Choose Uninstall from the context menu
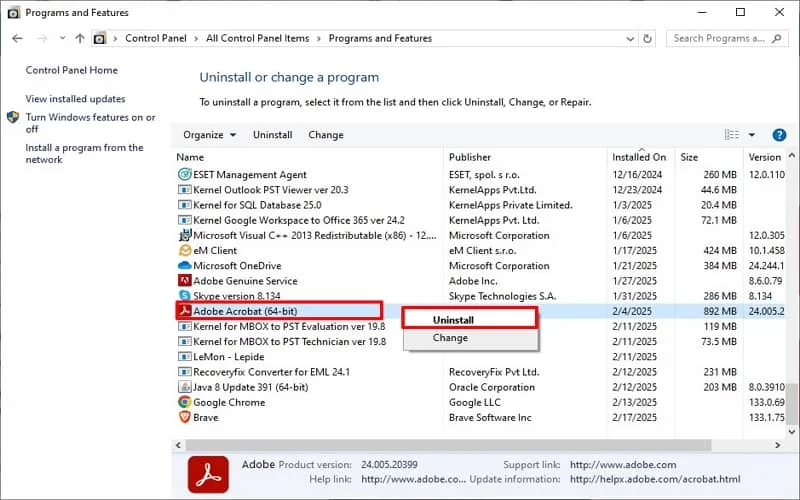The image size is (800, 500). click(470, 320)
